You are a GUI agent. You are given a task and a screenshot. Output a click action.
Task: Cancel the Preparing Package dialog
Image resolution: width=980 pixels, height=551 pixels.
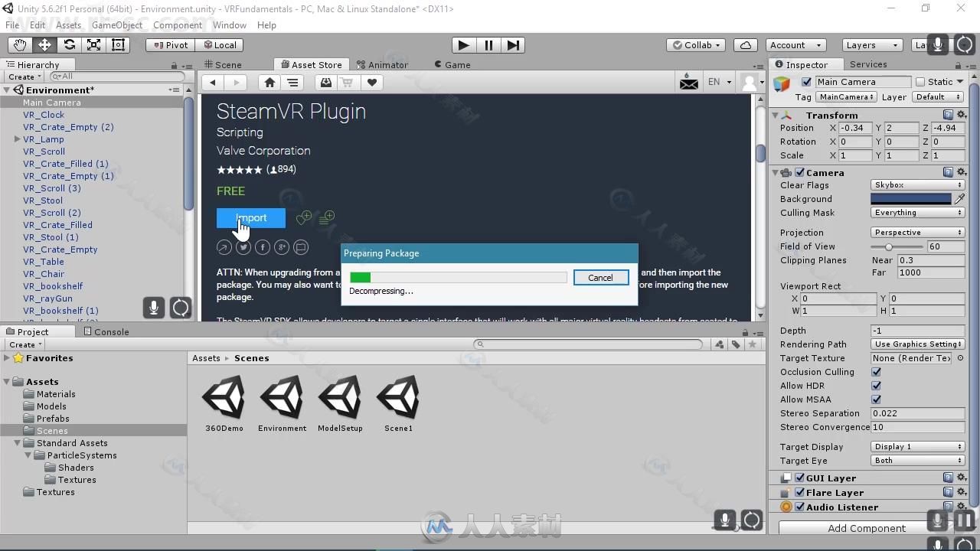(x=601, y=278)
